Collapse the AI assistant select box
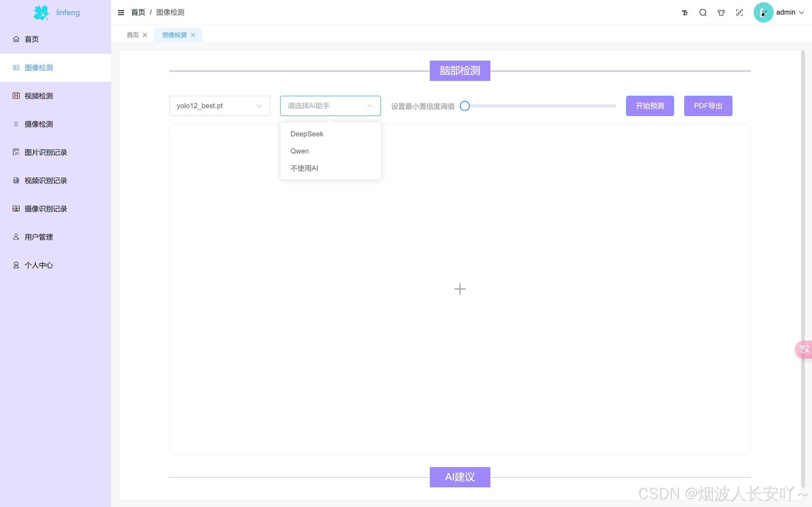812x507 pixels. (x=330, y=106)
